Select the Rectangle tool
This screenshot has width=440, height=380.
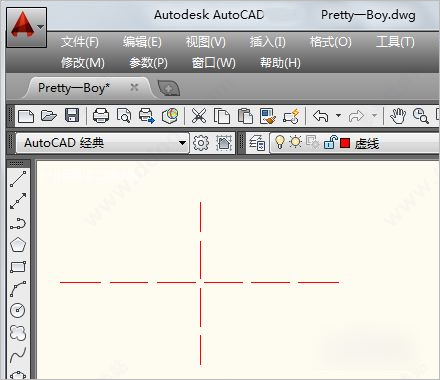18,267
